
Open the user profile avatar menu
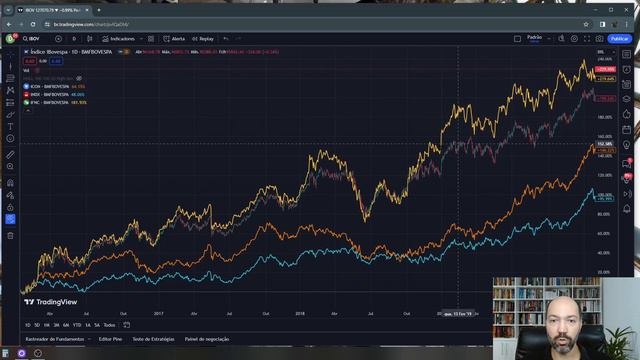(11, 39)
